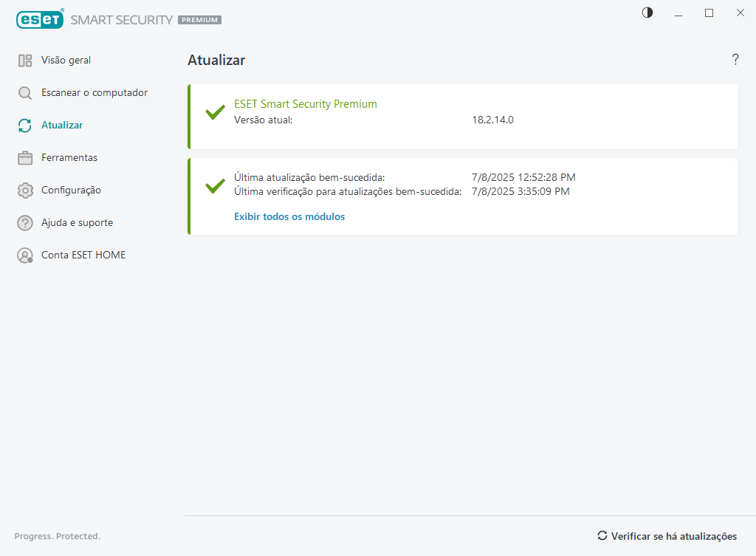Click the Atualizar refresh arrows icon

click(x=25, y=126)
